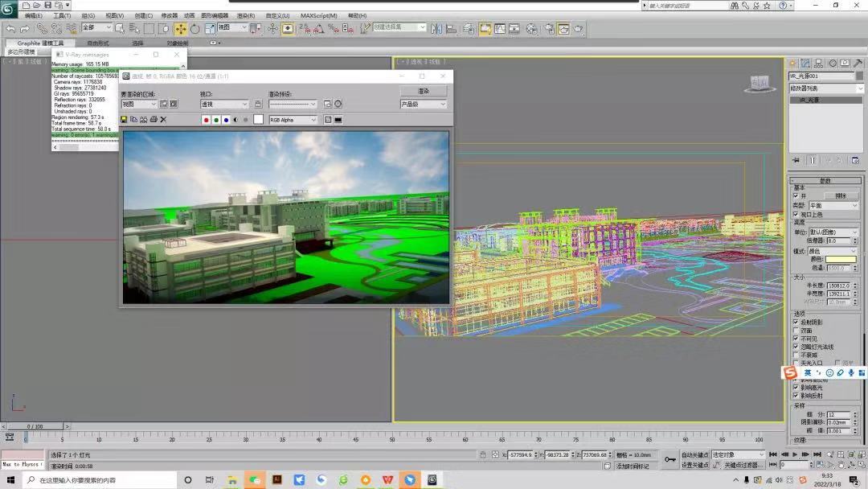The height and width of the screenshot is (489, 868).
Task: Check the 双面 option
Action: tap(796, 331)
